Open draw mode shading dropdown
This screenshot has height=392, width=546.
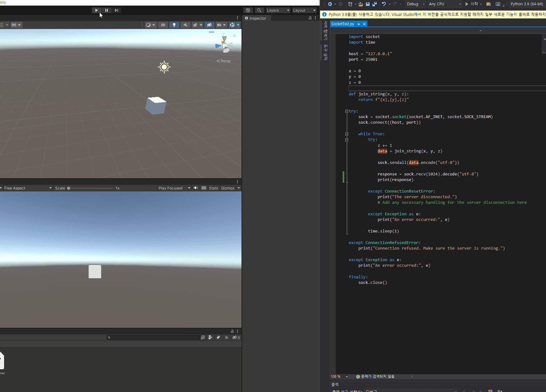pos(151,25)
